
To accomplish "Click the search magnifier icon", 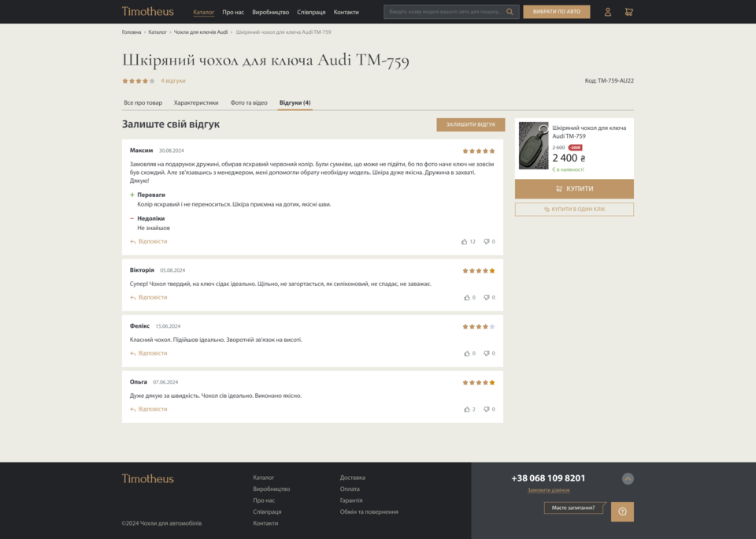I will [x=510, y=12].
